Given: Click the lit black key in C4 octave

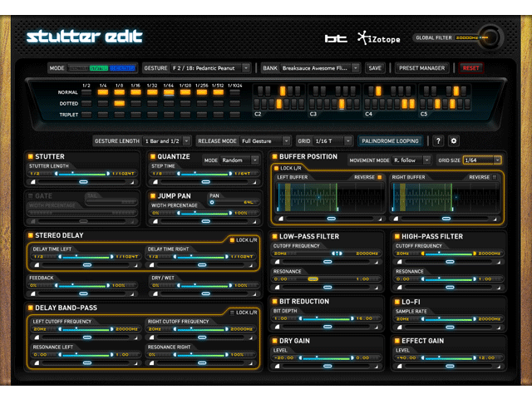Looking at the screenshot, I should tap(378, 91).
